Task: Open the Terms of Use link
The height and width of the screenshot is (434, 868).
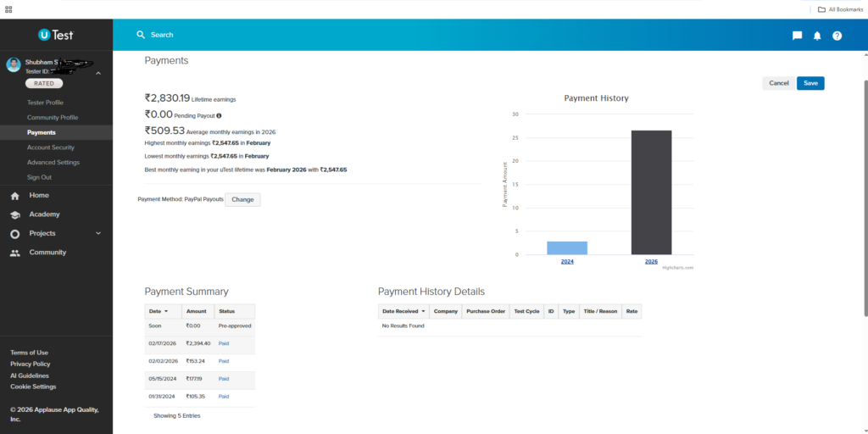Action: (x=30, y=353)
